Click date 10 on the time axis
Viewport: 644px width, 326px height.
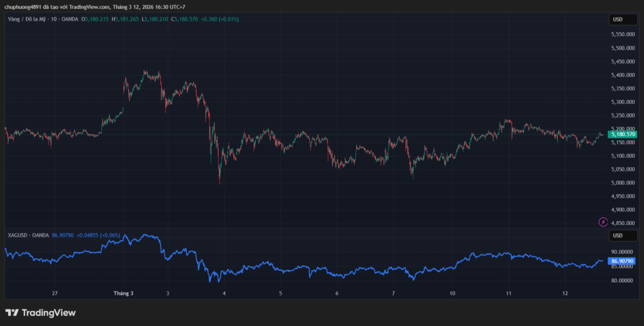452,293
